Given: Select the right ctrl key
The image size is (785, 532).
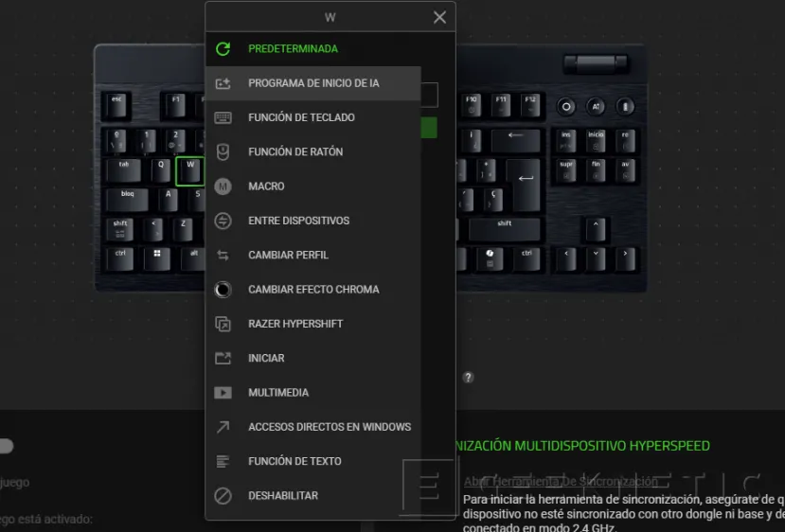Looking at the screenshot, I should pyautogui.click(x=526, y=258).
